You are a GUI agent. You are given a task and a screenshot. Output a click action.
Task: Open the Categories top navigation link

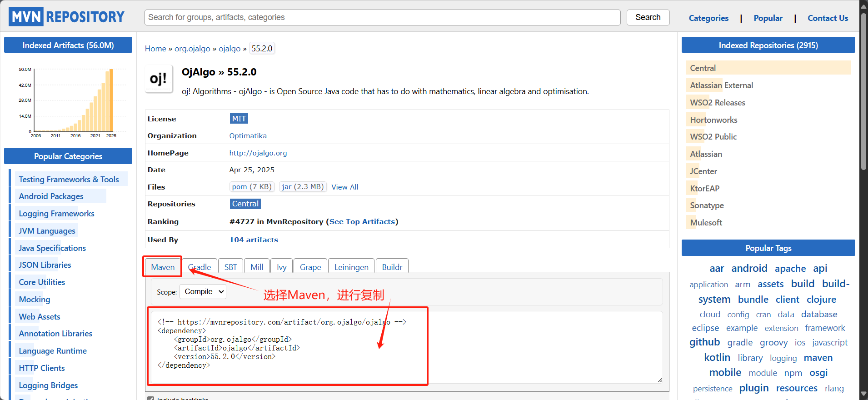[708, 18]
